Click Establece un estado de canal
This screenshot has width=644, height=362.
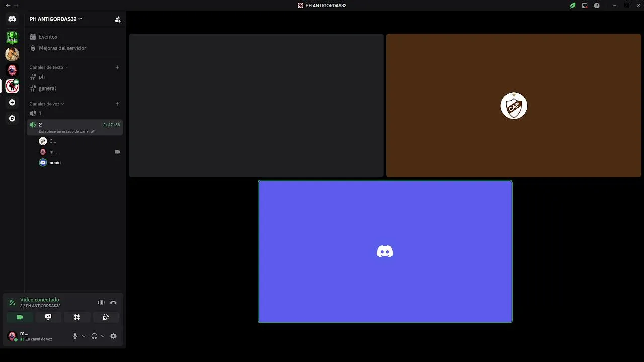64,131
